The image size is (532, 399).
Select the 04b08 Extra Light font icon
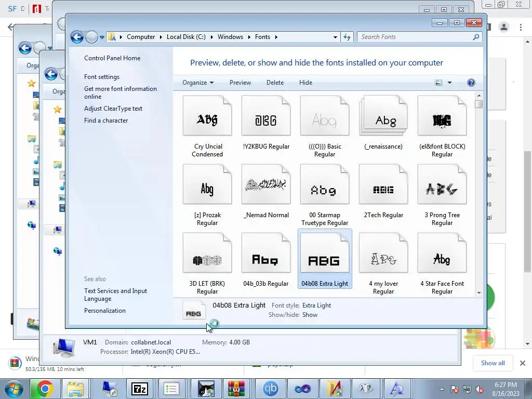325,253
